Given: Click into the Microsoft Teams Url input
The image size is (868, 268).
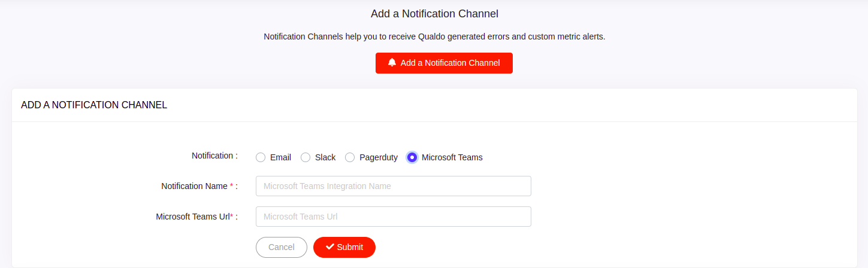Looking at the screenshot, I should click(x=393, y=217).
